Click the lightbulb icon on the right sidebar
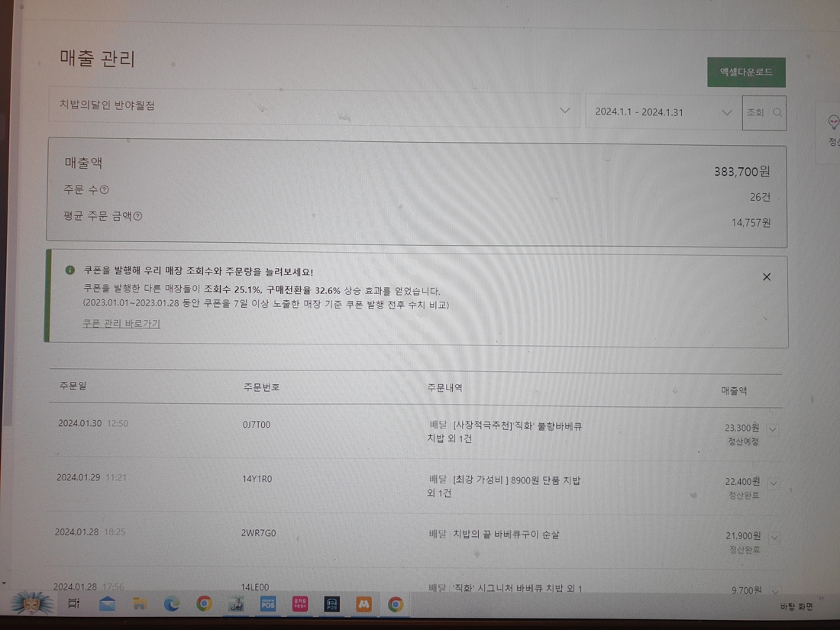Image resolution: width=840 pixels, height=630 pixels. click(833, 124)
